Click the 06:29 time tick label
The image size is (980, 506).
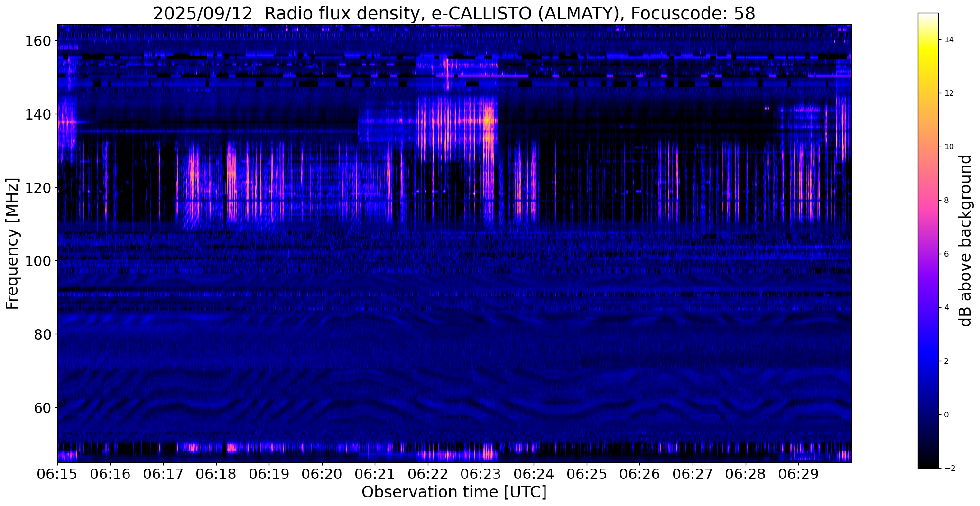[799, 474]
